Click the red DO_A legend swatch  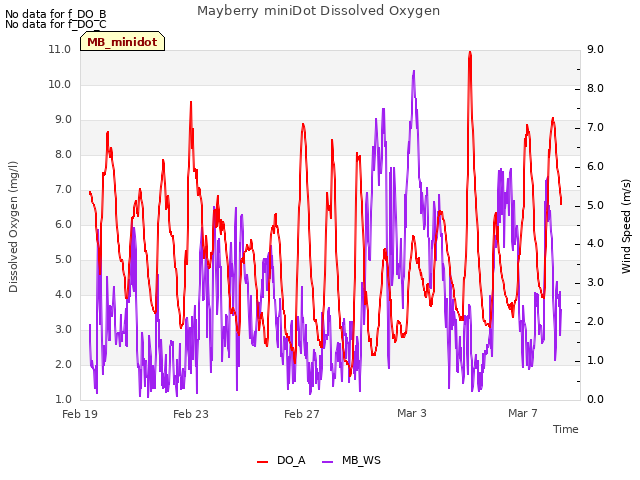coord(262,462)
